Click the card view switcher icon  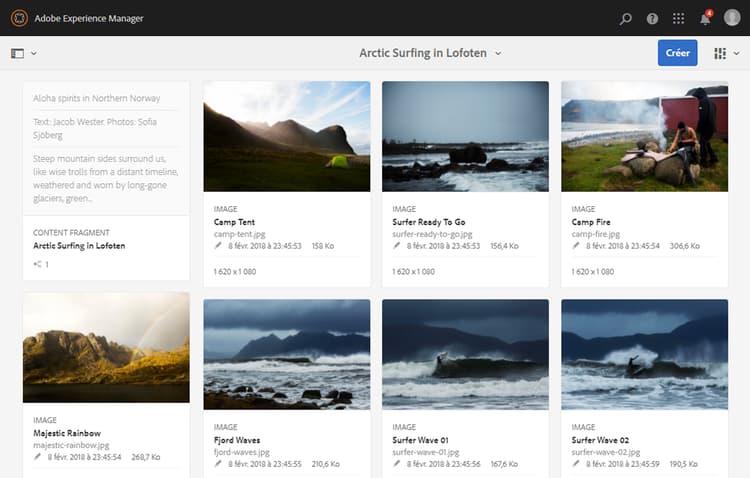pos(720,53)
